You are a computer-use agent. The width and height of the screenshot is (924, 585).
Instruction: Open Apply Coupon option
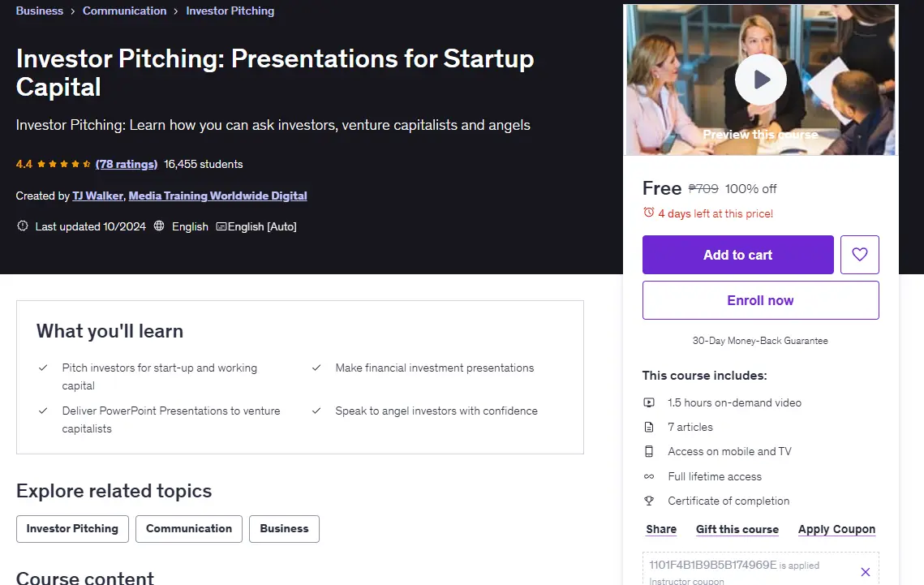click(836, 529)
